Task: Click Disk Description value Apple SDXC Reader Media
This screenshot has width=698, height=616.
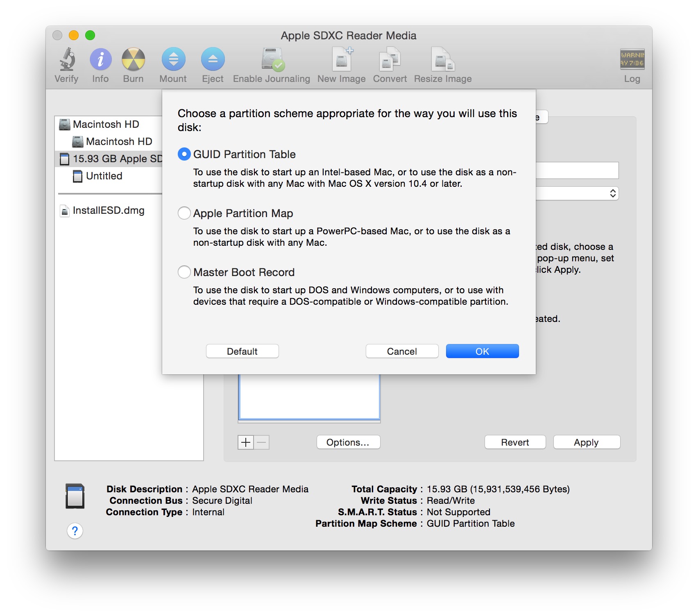Action: 250,489
